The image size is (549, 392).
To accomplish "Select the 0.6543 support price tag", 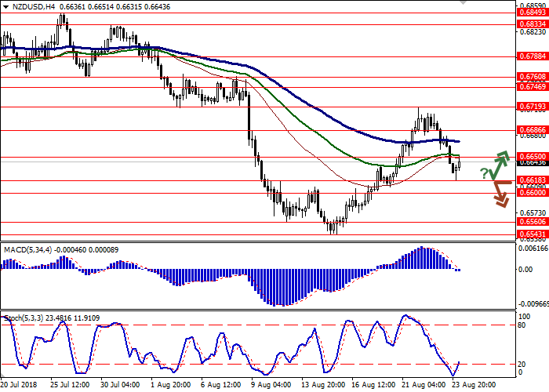I will pos(529,234).
